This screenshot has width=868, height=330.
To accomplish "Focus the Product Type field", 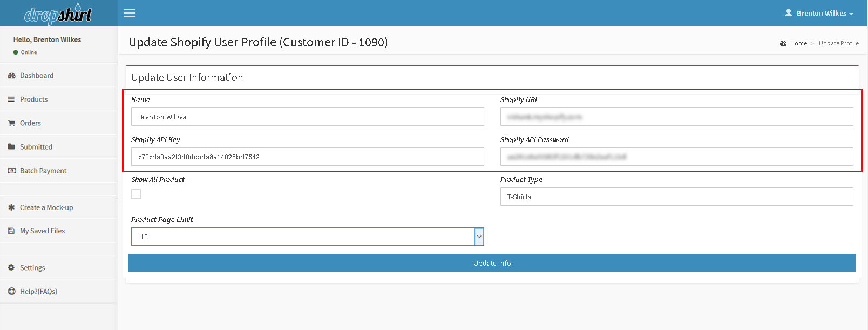I will 677,197.
